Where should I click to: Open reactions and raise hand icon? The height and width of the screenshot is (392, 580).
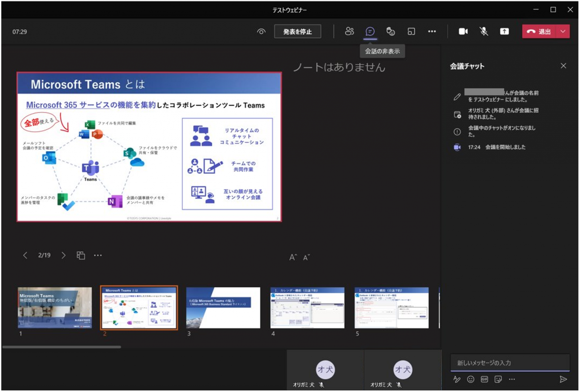[391, 32]
